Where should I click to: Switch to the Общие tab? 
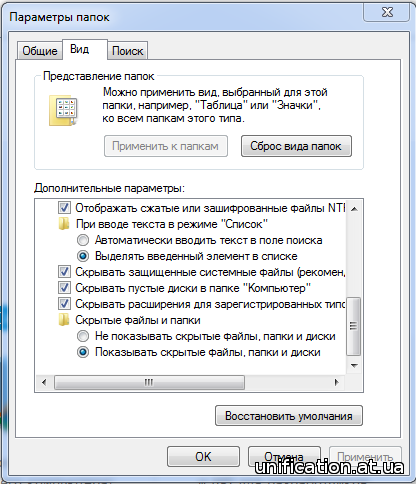[x=40, y=51]
